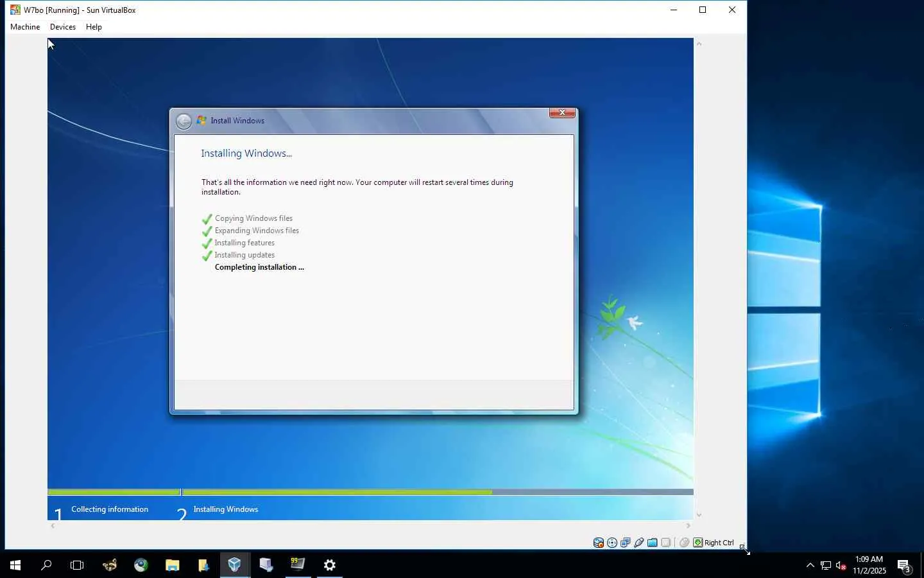Click the 'Expanding Windows files' step
The height and width of the screenshot is (578, 924).
(257, 231)
